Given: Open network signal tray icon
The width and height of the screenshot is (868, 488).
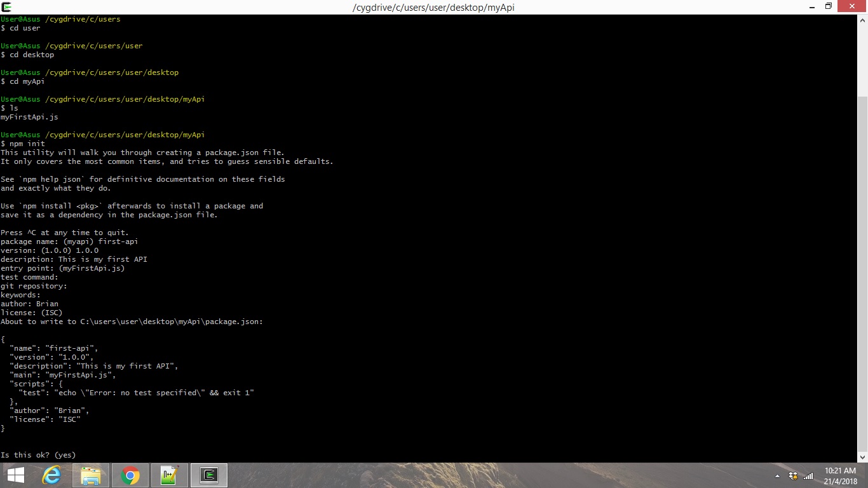Looking at the screenshot, I should point(808,476).
